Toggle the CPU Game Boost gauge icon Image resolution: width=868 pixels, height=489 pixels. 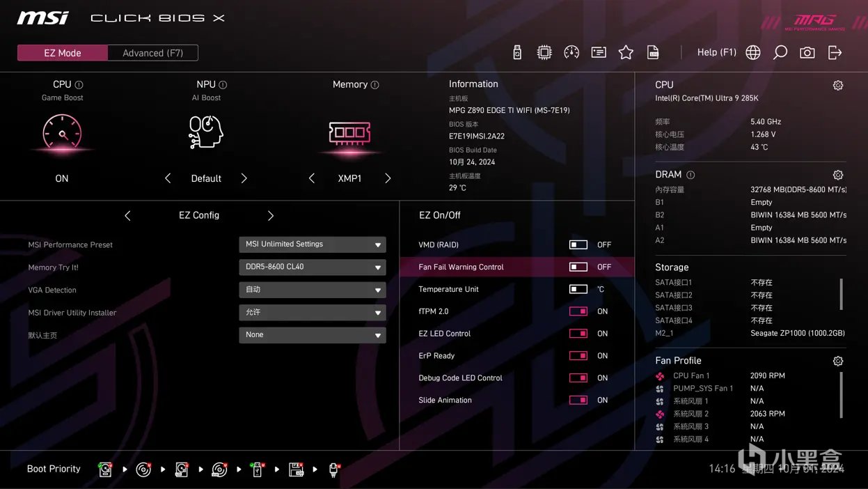pos(62,132)
